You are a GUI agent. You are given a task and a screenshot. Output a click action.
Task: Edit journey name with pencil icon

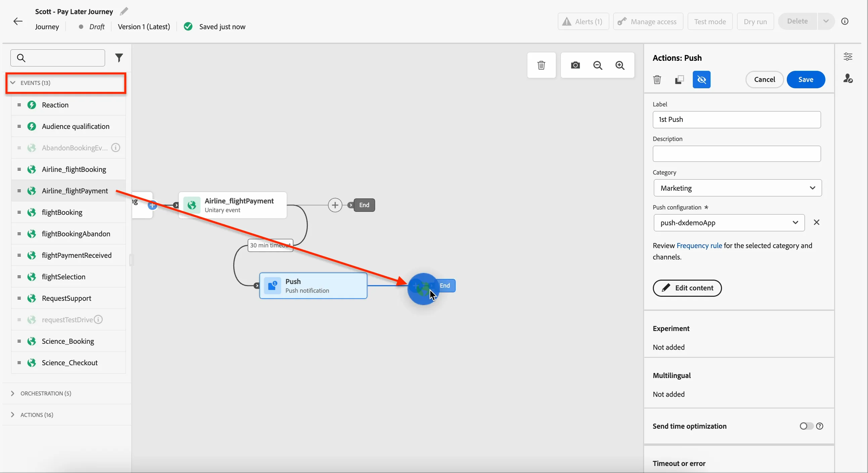click(x=124, y=11)
